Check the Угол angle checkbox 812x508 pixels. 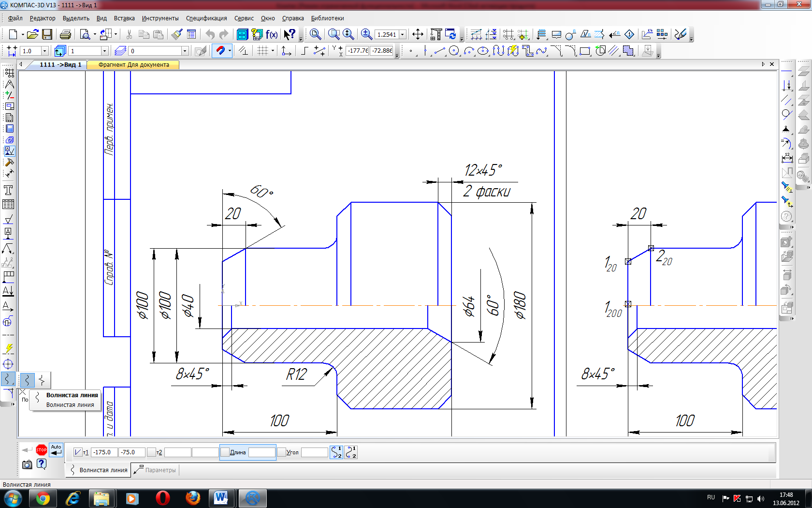[281, 452]
